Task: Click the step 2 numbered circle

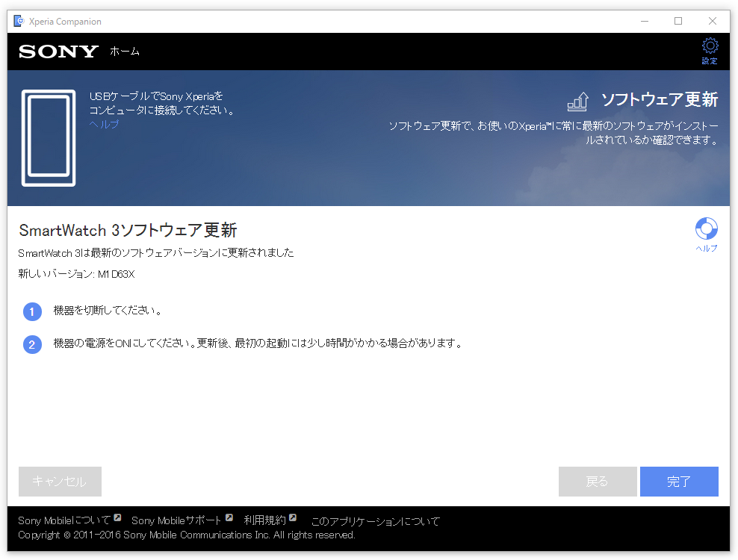Action: coord(32,344)
